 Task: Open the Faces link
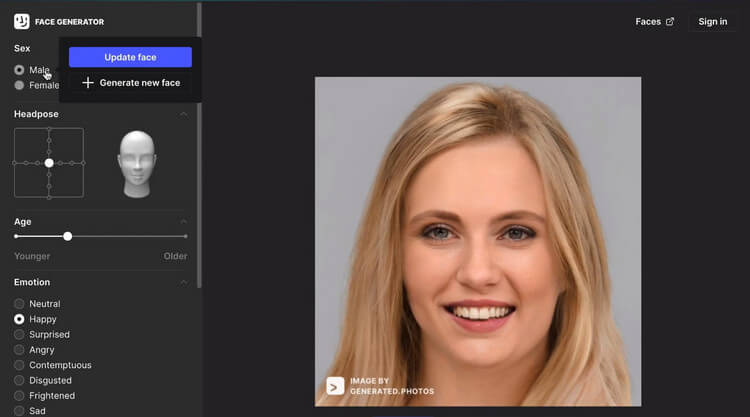[x=654, y=22]
